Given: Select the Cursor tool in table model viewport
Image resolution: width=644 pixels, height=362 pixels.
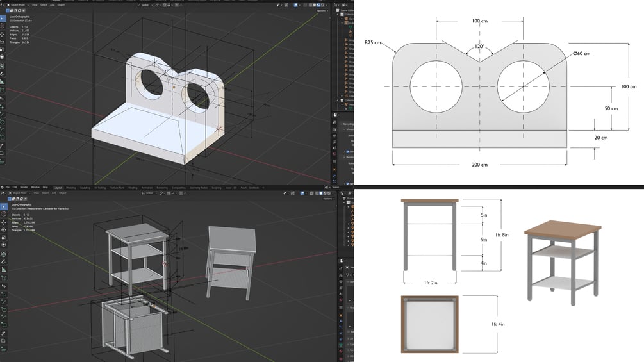Looking at the screenshot, I should tap(4, 214).
